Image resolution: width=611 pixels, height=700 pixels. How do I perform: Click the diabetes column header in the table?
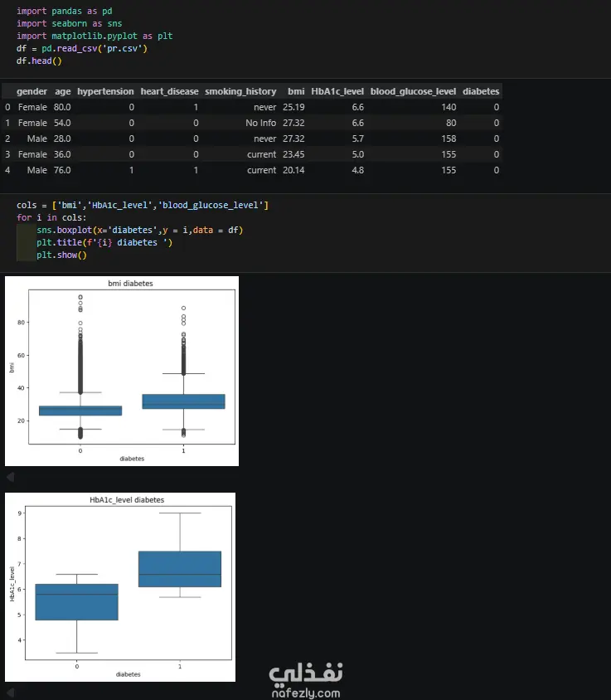click(481, 91)
